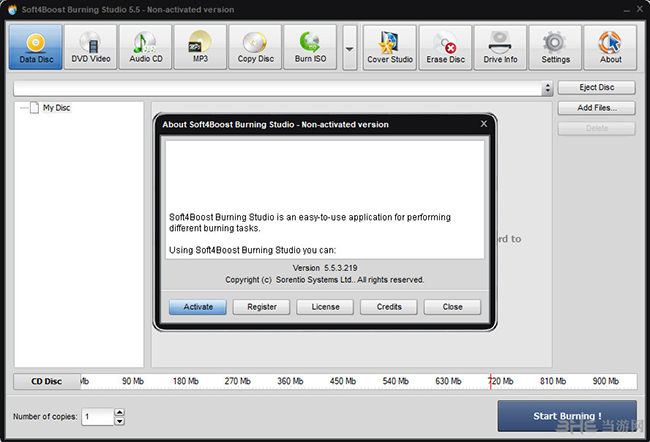Click the Number of copies field
This screenshot has height=442, width=650.
coord(97,416)
